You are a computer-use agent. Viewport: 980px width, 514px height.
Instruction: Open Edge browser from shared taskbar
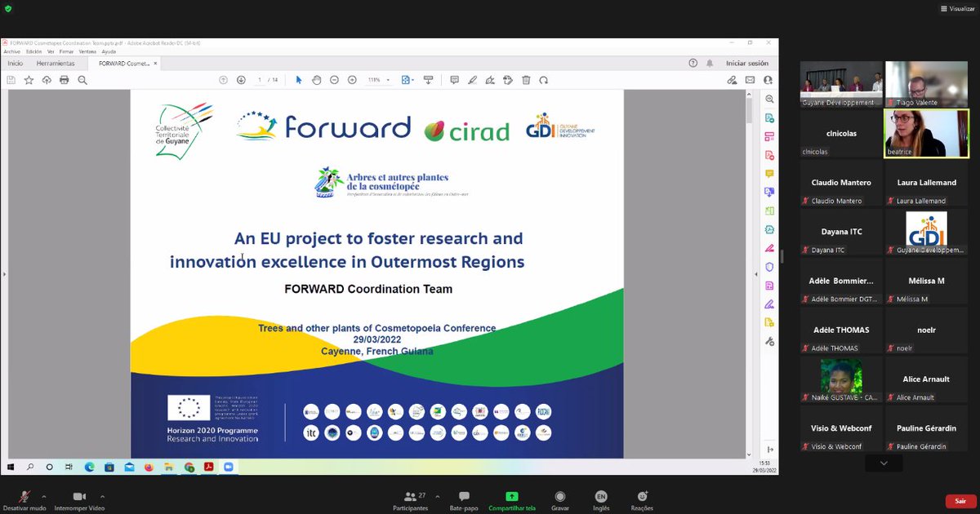pos(89,467)
